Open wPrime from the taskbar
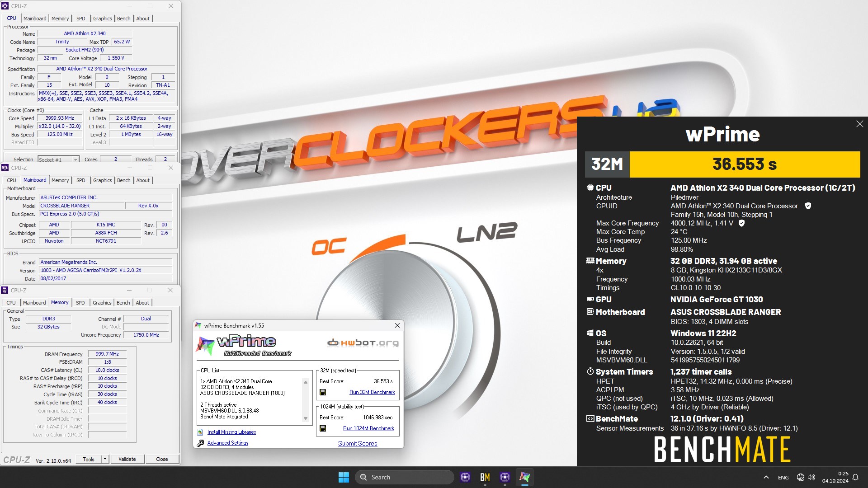Screen dimensions: 868x488 pos(524,477)
